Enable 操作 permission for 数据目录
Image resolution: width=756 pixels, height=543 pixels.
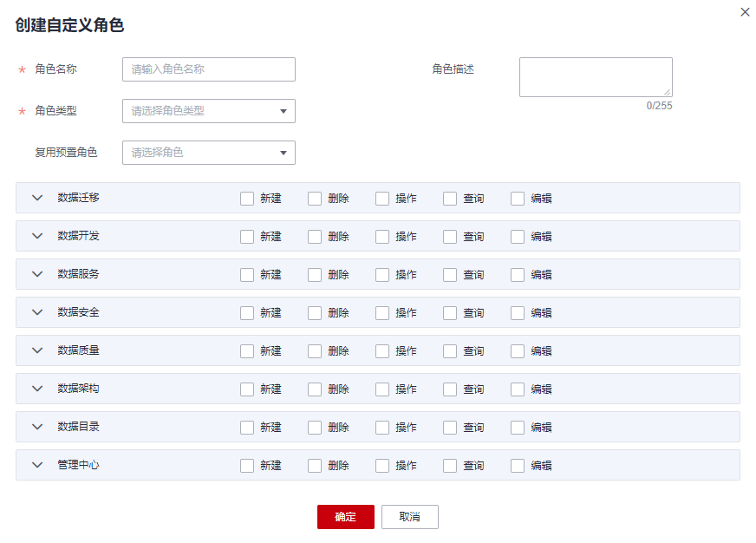[x=382, y=428]
